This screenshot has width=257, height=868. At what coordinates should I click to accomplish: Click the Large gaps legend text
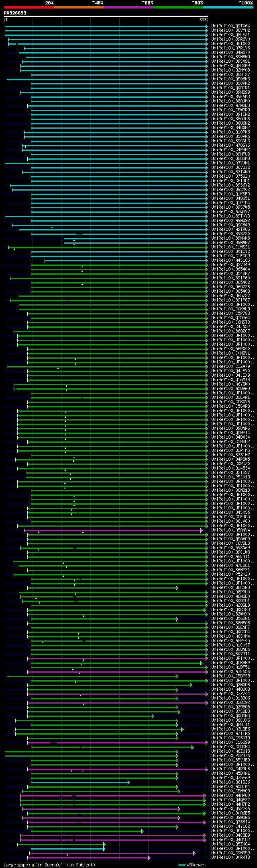pyautogui.click(x=50, y=865)
